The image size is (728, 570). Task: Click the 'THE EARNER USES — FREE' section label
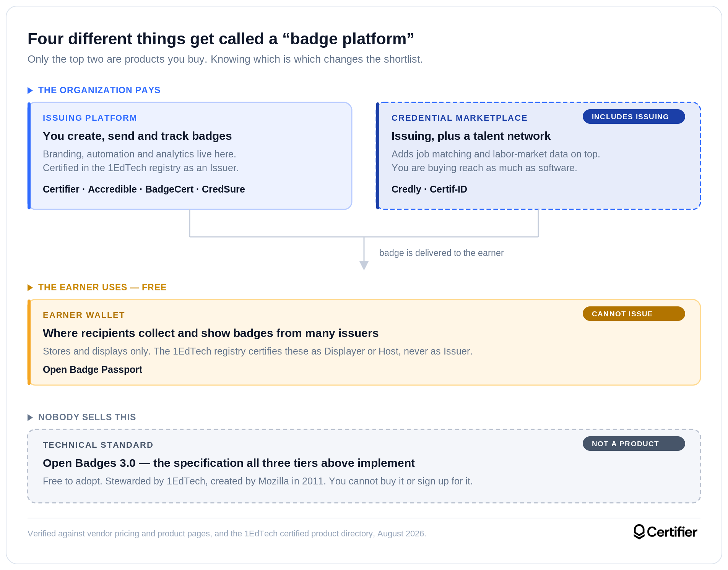pos(102,287)
